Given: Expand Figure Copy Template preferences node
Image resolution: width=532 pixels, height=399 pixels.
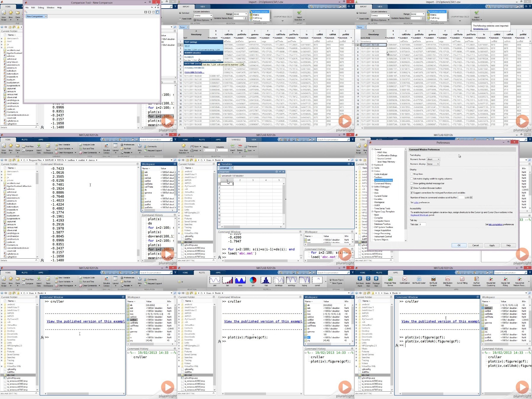Looking at the screenshot, I should click(x=373, y=212).
